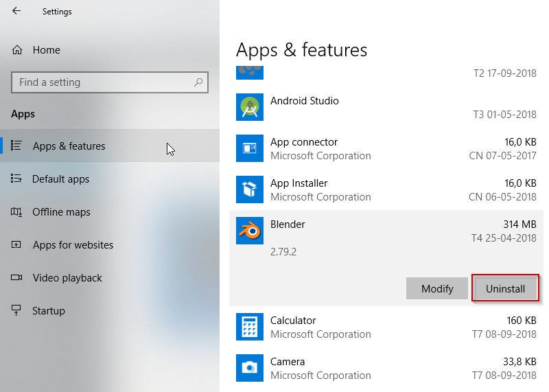Select the Android Studio entry
The image size is (549, 392).
click(x=386, y=107)
